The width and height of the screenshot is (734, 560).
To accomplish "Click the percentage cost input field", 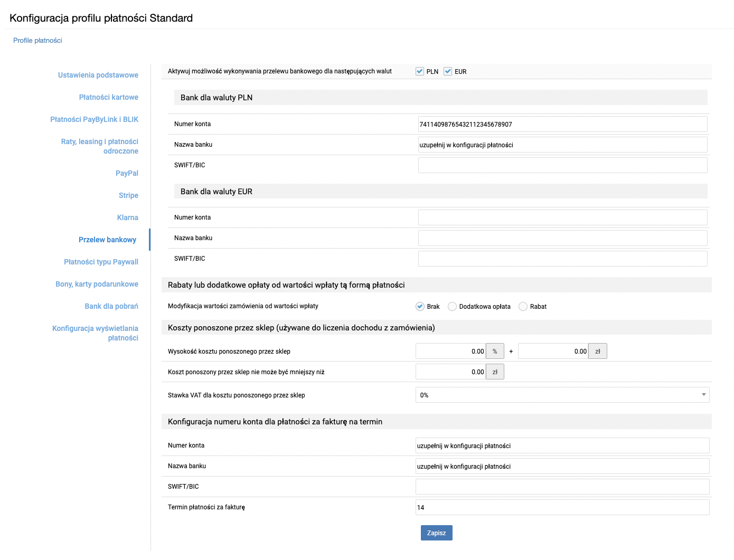I will pos(450,351).
